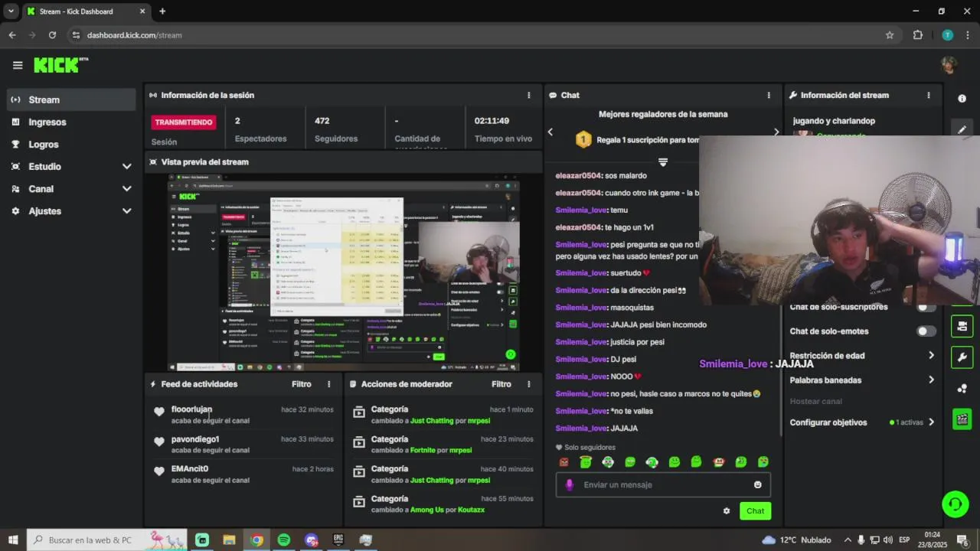Open the Fortnite category link
Viewport: 980px width, 551px height.
423,450
